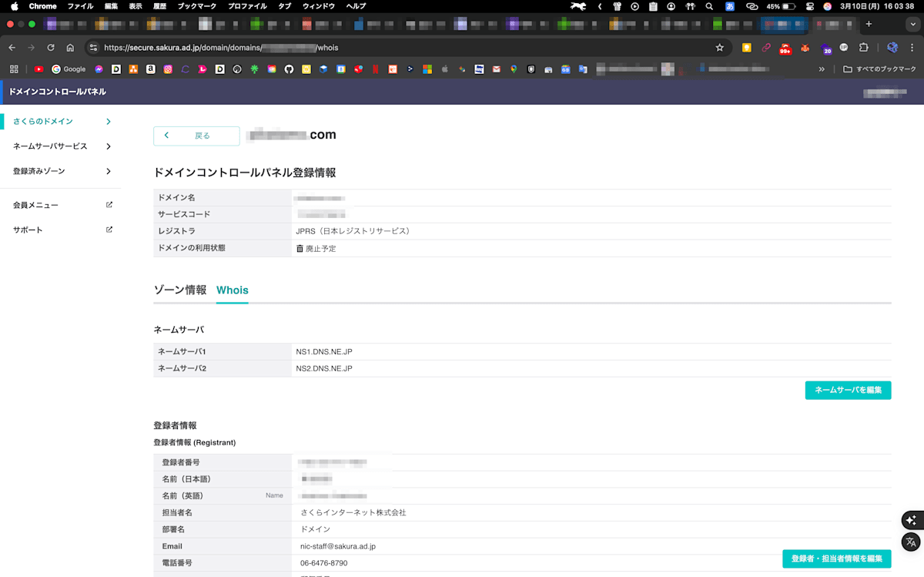This screenshot has height=577, width=924.
Task: Open the Google shortcut on the bookmarks bar
Action: pos(68,69)
